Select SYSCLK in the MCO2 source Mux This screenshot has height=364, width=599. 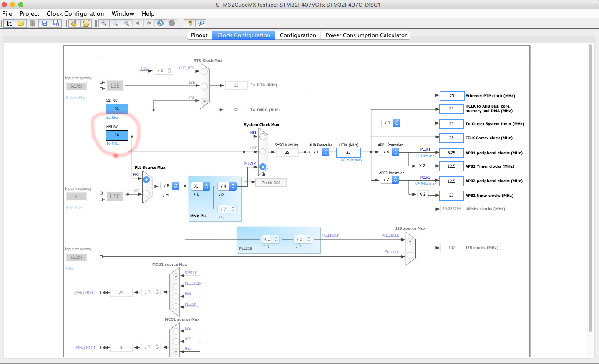point(176,276)
